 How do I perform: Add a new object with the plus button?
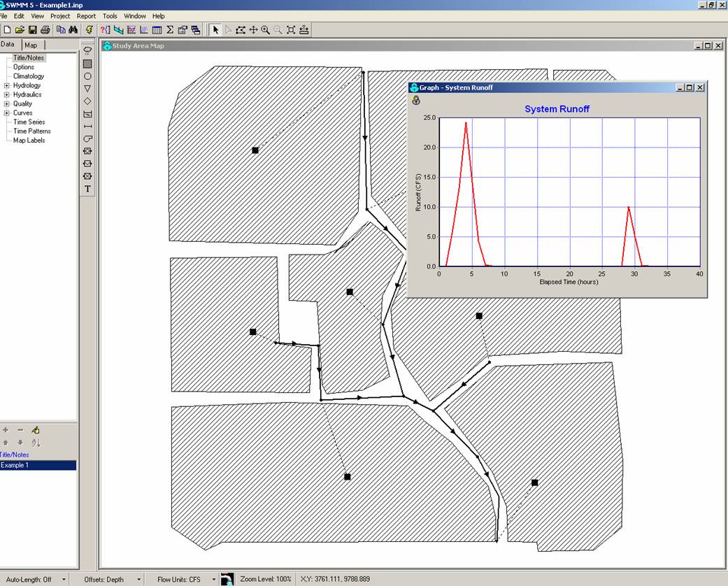6,430
